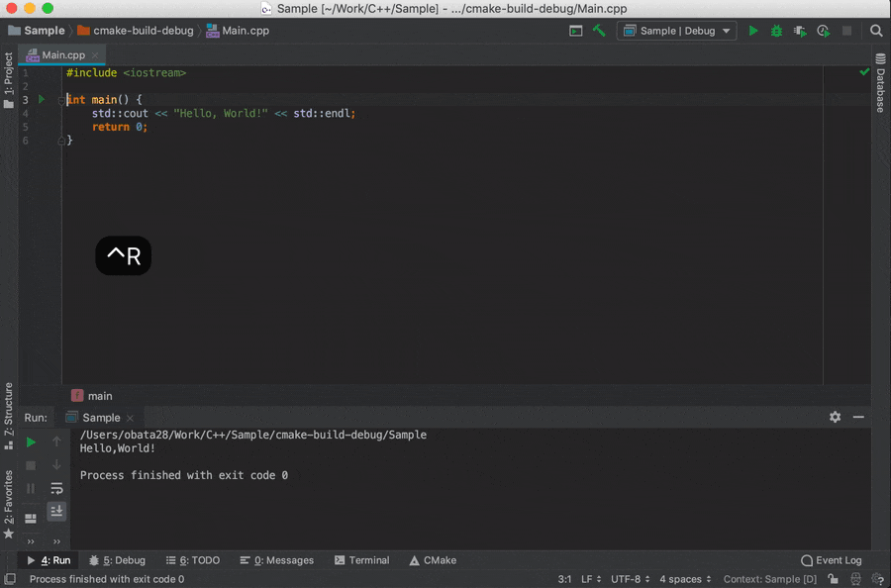Change Context: Sample [D] resolve context
This screenshot has height=588, width=891.
pyautogui.click(x=769, y=579)
